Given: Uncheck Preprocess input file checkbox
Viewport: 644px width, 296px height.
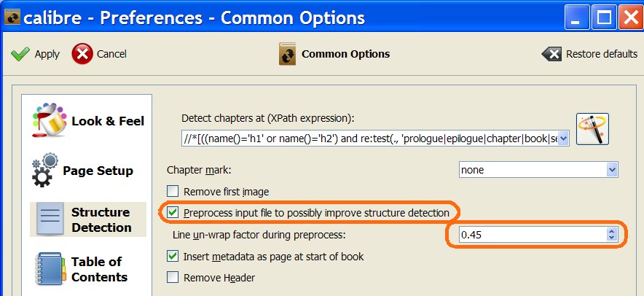Looking at the screenshot, I should [x=173, y=213].
